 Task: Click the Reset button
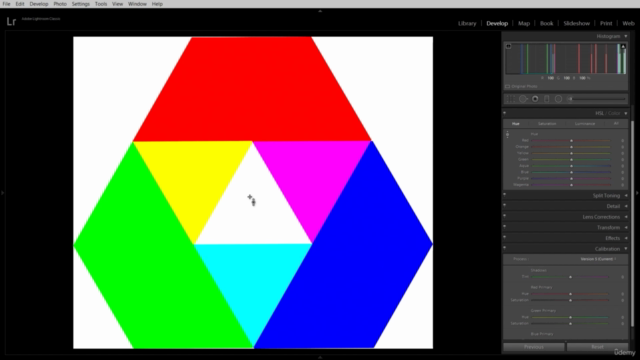pyautogui.click(x=597, y=347)
